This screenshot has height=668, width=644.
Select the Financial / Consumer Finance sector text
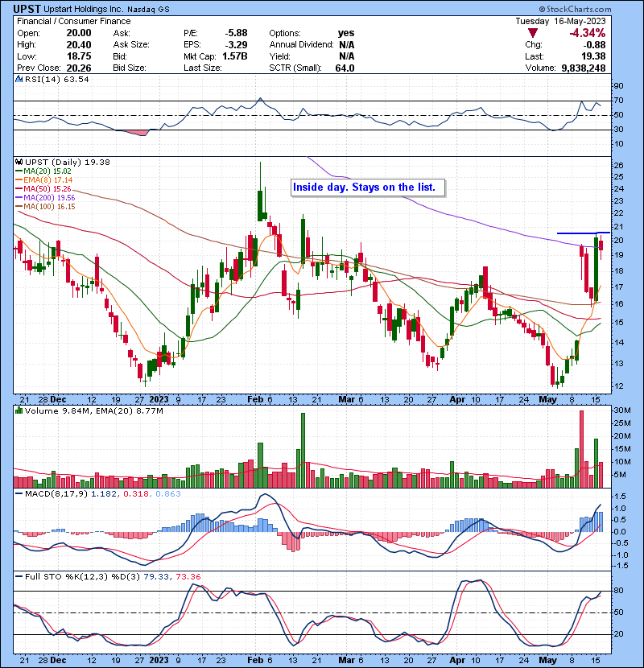(74, 21)
